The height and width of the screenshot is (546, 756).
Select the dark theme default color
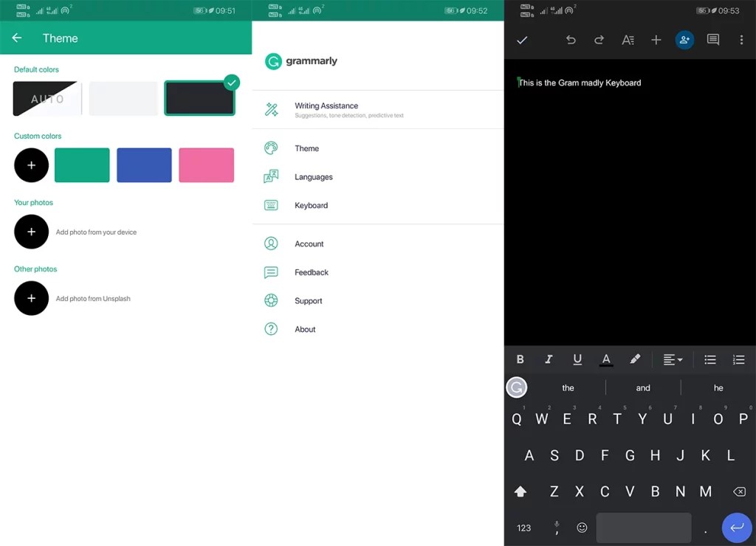pyautogui.click(x=199, y=98)
